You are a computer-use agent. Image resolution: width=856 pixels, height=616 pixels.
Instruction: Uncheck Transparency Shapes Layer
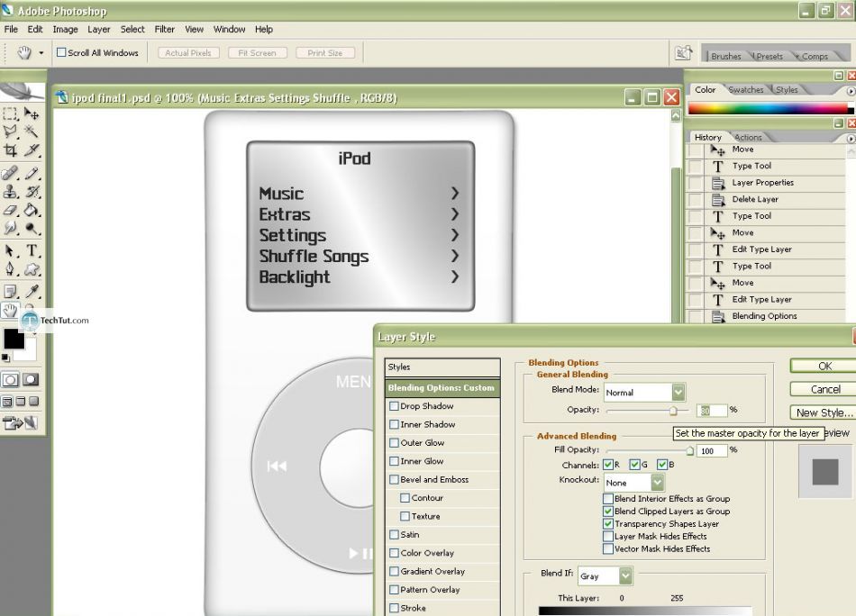click(608, 524)
